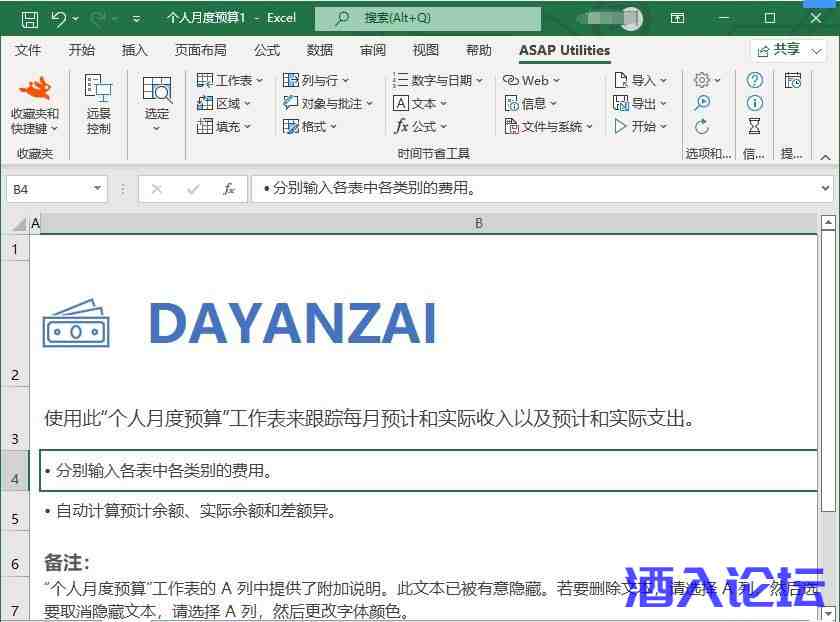Click the cancel X in formula bar
The width and height of the screenshot is (840, 622).
(x=157, y=189)
